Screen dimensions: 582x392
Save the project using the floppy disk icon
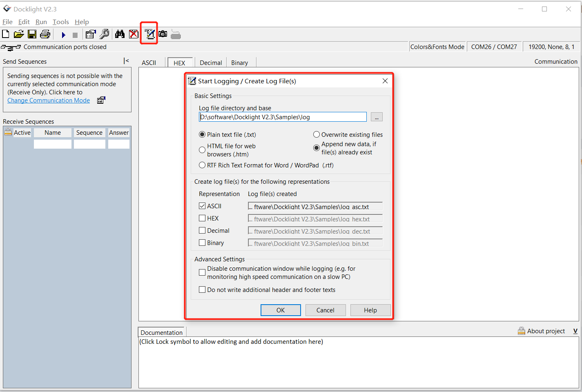coord(32,34)
